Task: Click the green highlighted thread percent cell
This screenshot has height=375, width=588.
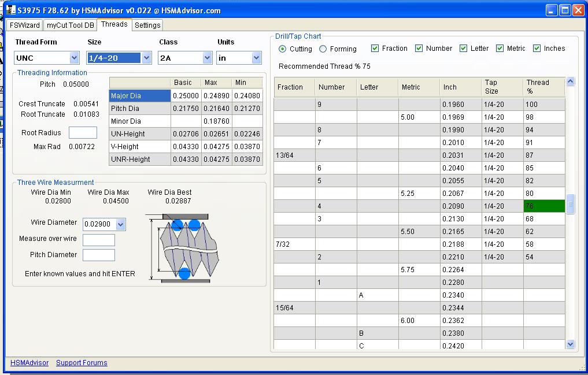Action: point(543,206)
